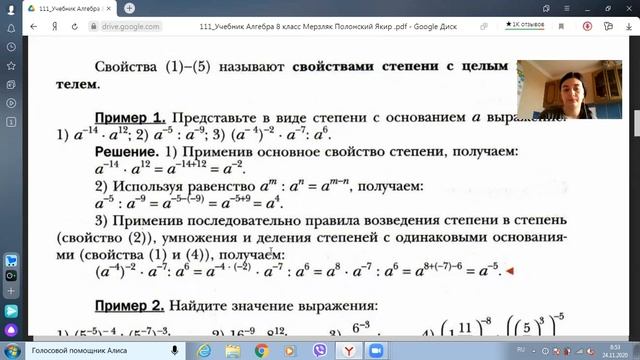This screenshot has width=640, height=360.
Task: Bookmark this page with the flag icon
Action: tap(561, 27)
